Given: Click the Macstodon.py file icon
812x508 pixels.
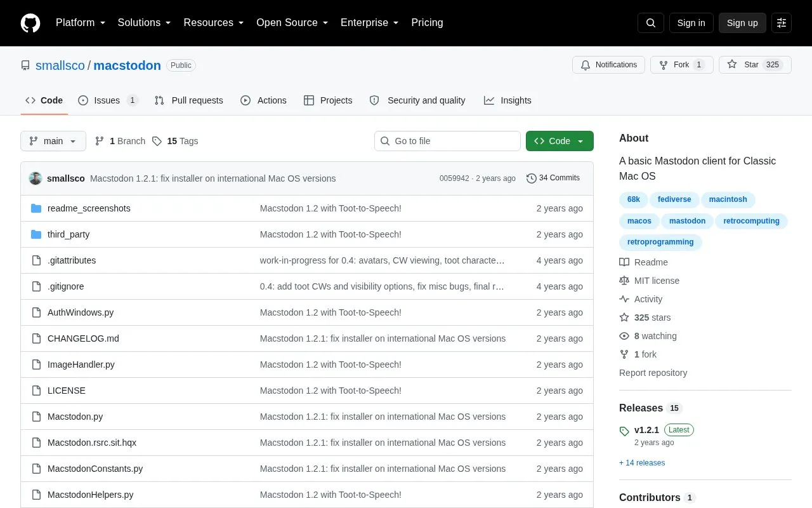Looking at the screenshot, I should (36, 417).
